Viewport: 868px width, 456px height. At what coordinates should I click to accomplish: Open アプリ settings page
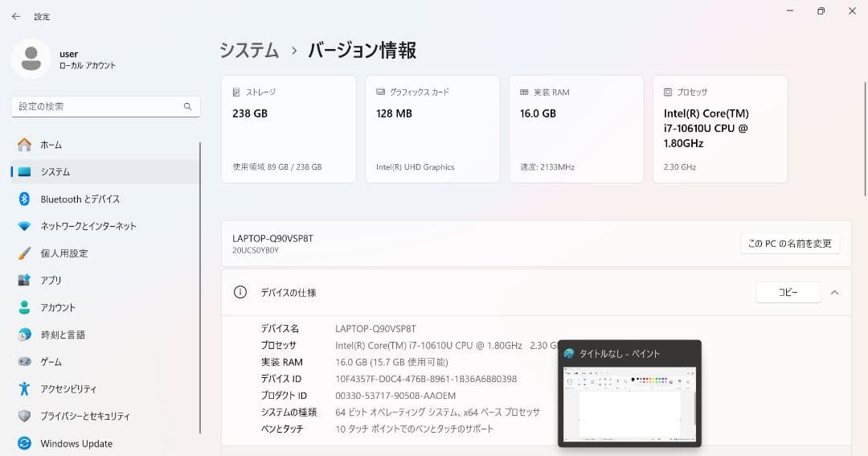[x=106, y=281]
